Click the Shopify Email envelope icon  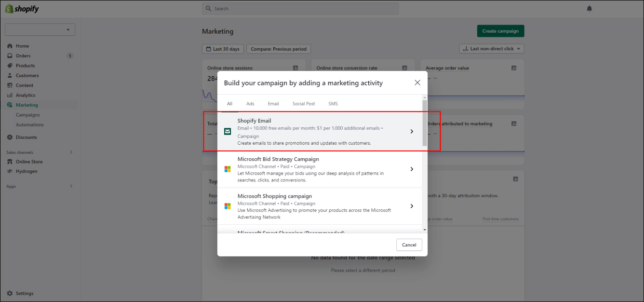(x=228, y=131)
